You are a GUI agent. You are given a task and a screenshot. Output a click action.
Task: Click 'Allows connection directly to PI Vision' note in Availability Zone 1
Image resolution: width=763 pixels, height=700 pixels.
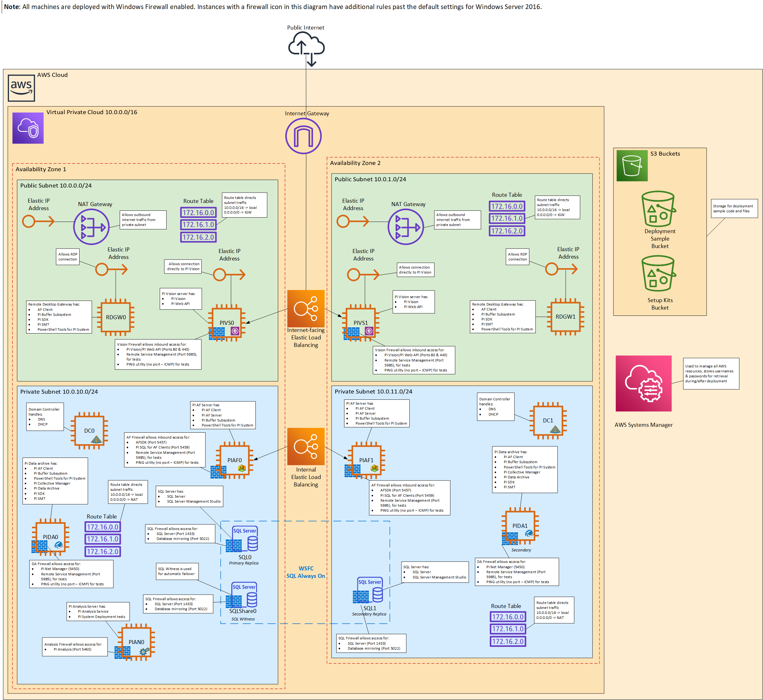point(183,266)
